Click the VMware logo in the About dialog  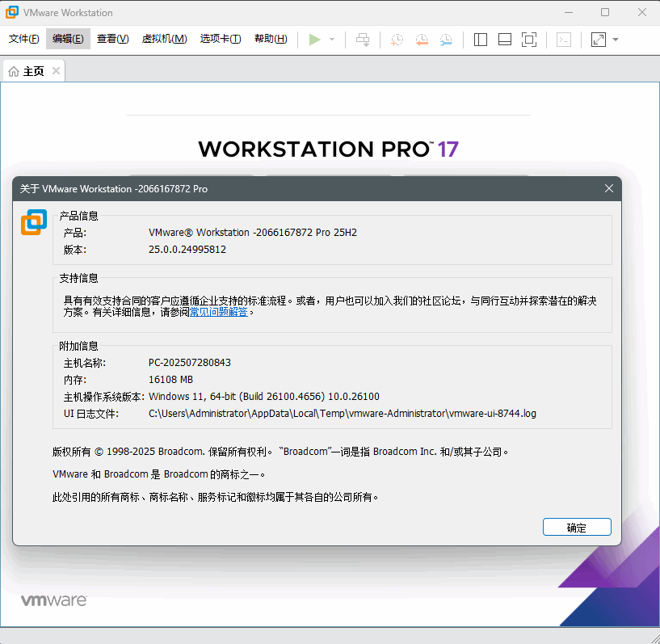tap(33, 221)
